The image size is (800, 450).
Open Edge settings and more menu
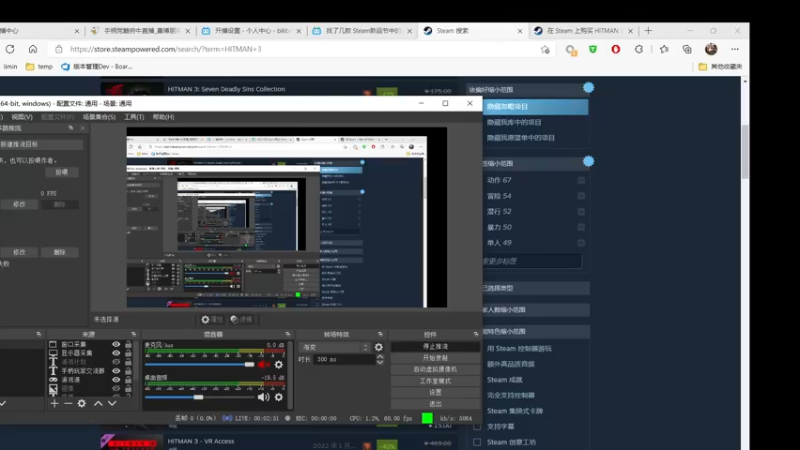(735, 49)
